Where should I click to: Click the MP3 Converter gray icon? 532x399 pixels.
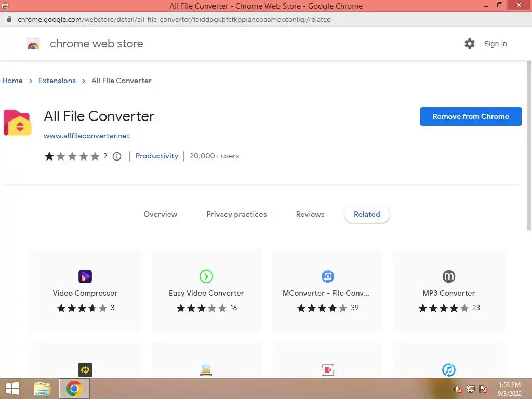point(449,276)
